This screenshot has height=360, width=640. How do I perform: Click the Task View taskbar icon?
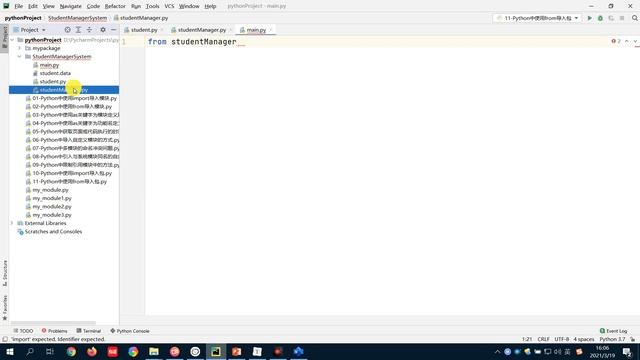coord(50,351)
